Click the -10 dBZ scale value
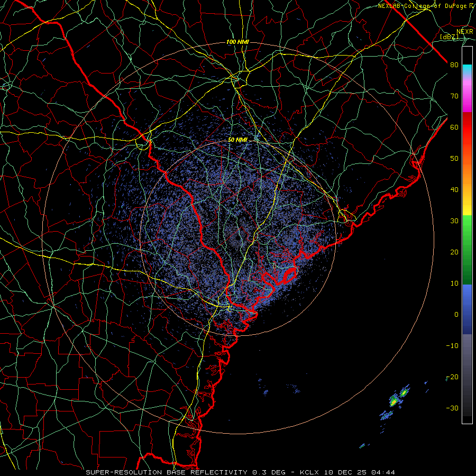The height and width of the screenshot is (476, 476). [x=452, y=346]
